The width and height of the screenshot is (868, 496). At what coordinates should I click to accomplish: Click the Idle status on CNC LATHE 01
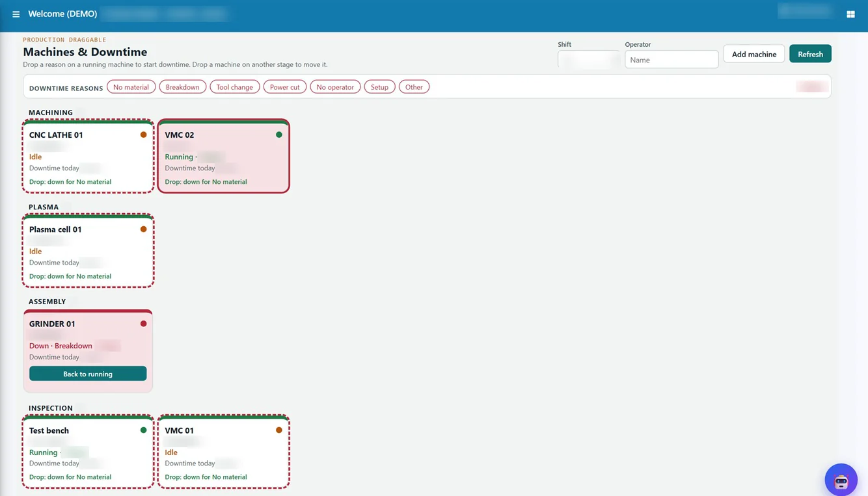[35, 157]
